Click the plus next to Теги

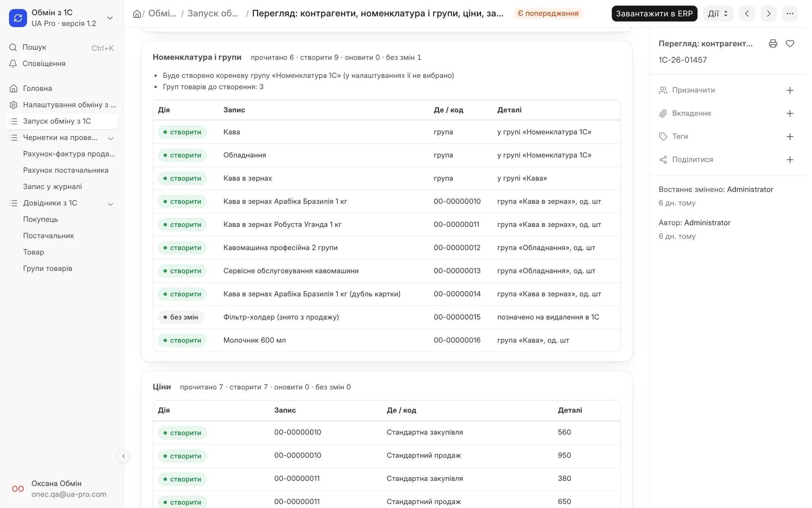coord(790,137)
